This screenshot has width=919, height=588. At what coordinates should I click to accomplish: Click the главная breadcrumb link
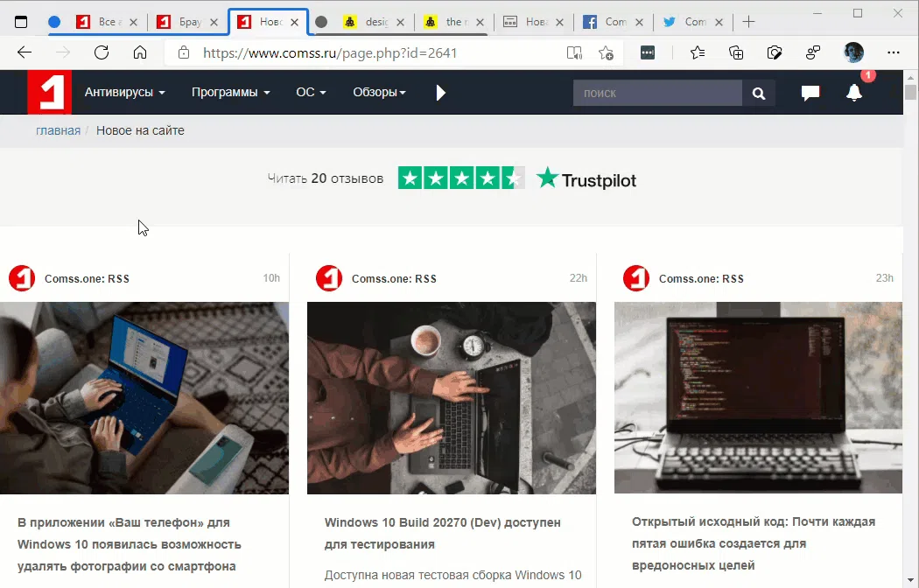click(58, 129)
